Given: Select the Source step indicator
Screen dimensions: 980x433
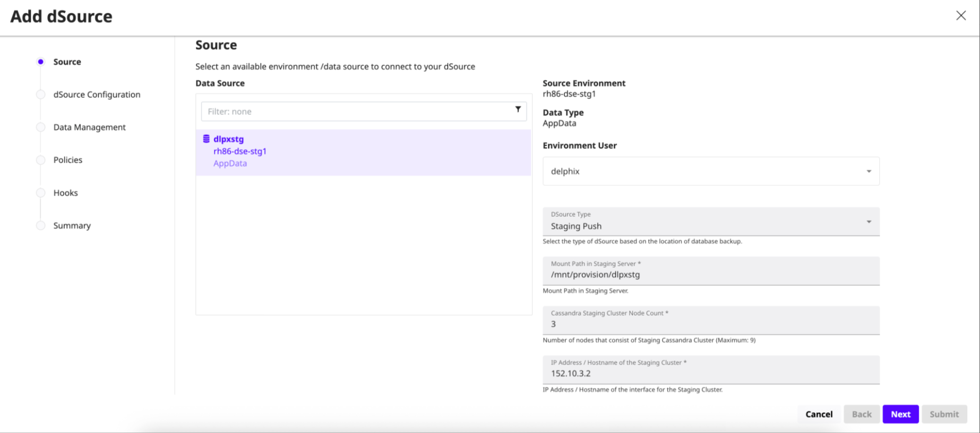Looking at the screenshot, I should 41,62.
